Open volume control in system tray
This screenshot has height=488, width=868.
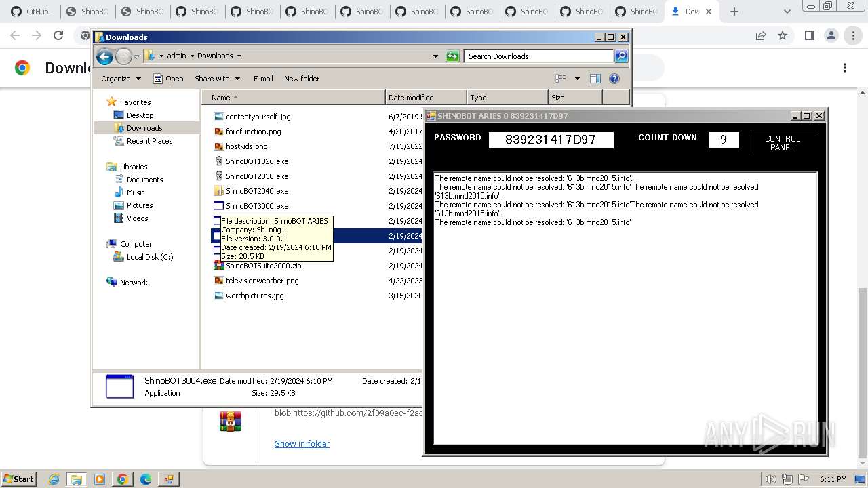(x=770, y=479)
